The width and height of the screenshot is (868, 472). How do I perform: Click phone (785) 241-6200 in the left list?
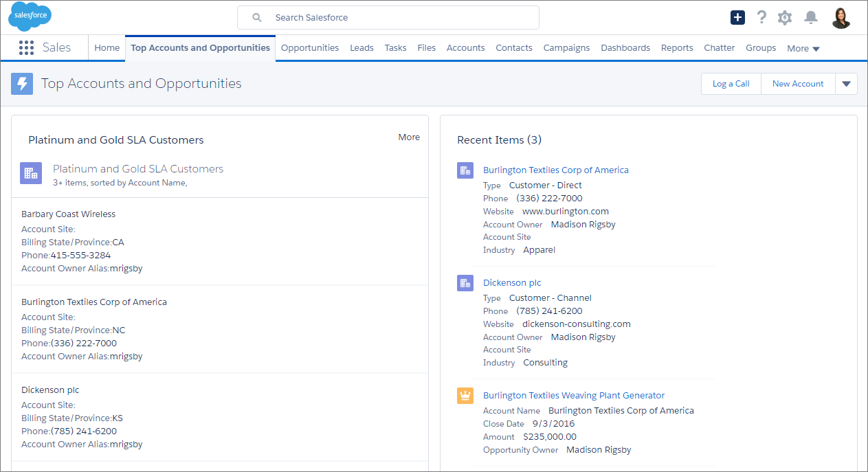(x=84, y=431)
